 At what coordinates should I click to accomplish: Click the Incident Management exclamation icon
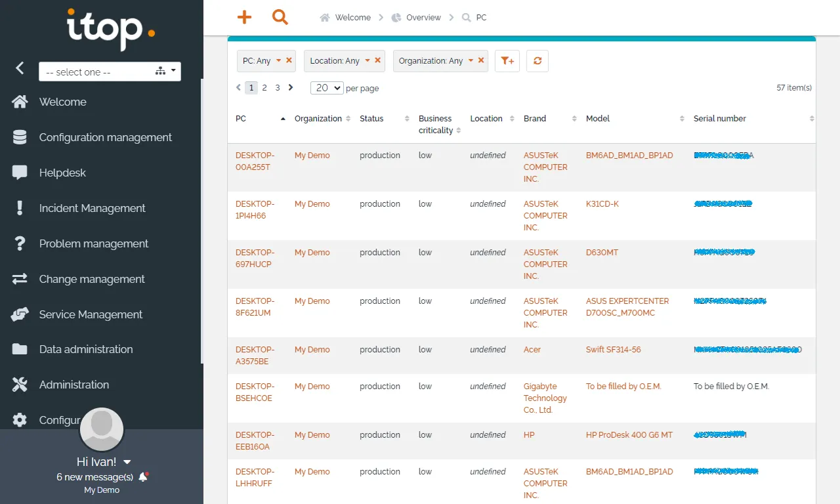coord(20,208)
